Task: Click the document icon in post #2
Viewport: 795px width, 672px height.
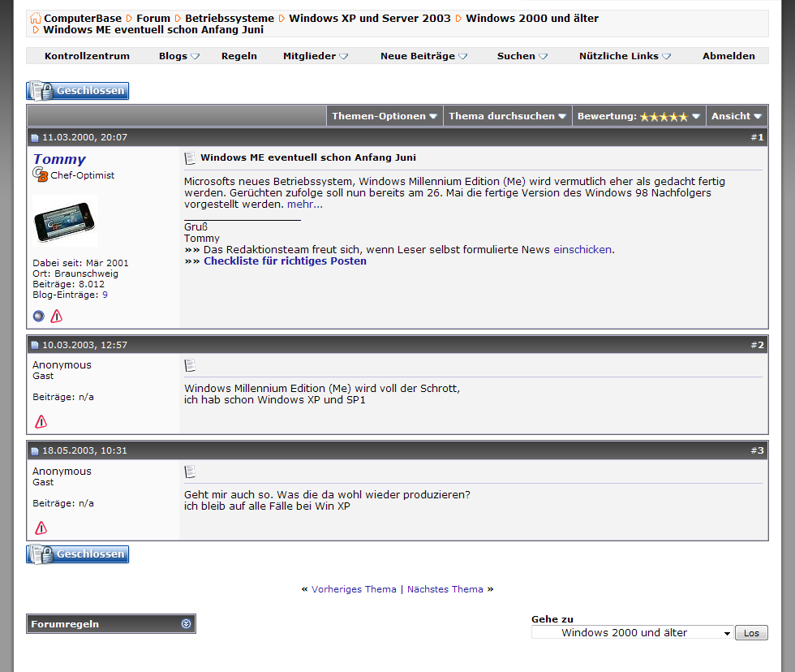Action: [190, 365]
